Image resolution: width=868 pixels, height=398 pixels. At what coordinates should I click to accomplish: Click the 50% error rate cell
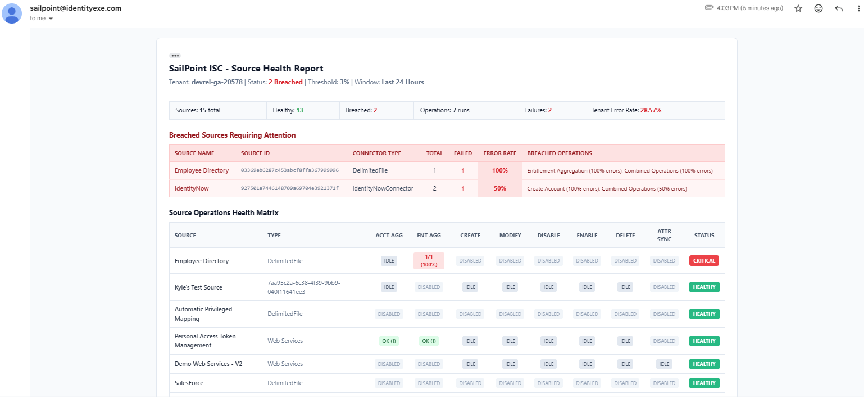point(500,188)
